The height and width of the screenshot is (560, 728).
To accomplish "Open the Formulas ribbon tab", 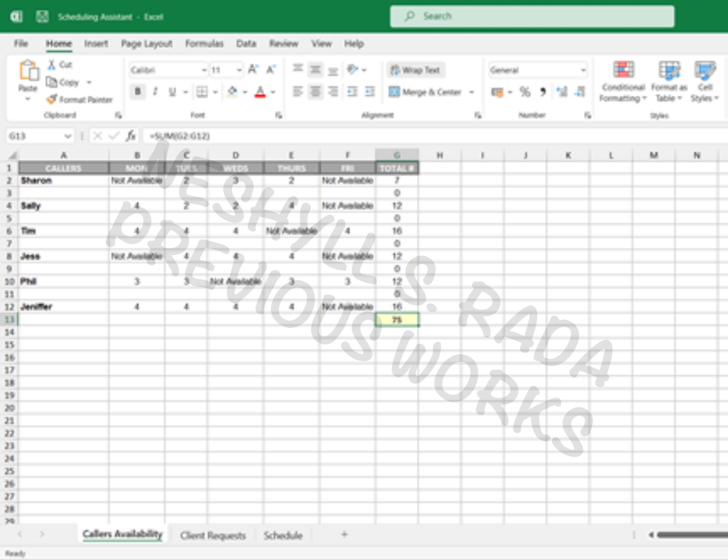I will [204, 43].
